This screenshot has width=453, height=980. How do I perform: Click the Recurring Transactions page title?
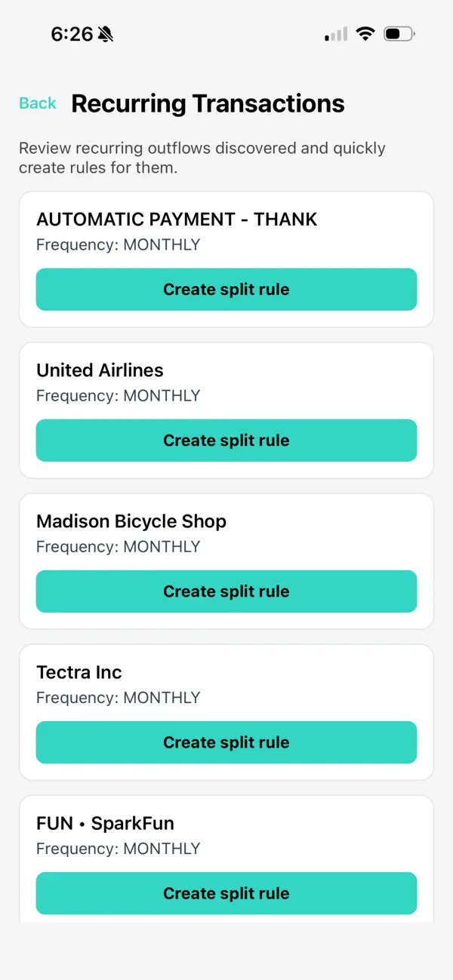click(x=207, y=103)
